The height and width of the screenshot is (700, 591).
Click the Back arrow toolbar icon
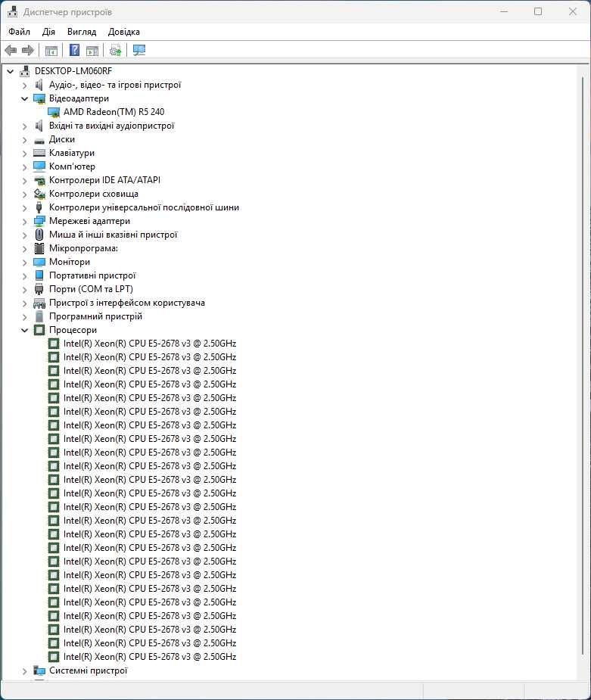(x=11, y=51)
